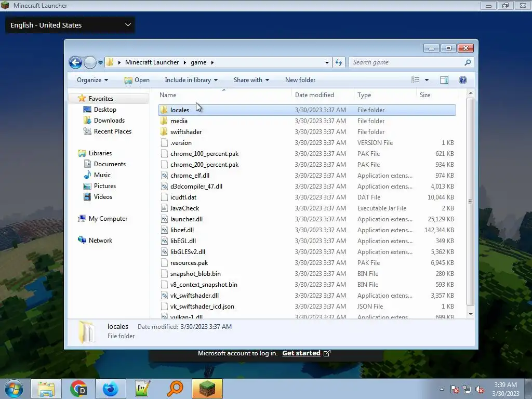Click file list scrollbar up arrow
Image resolution: width=532 pixels, height=399 pixels.
470,94
